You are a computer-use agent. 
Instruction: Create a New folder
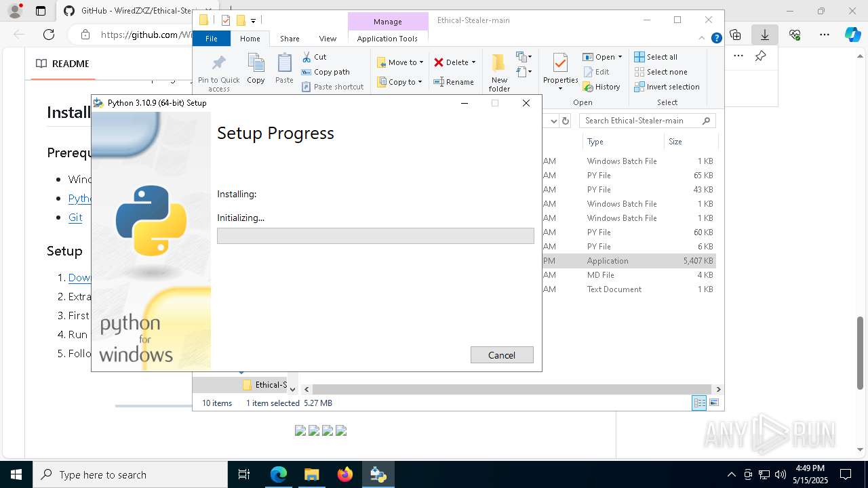499,73
